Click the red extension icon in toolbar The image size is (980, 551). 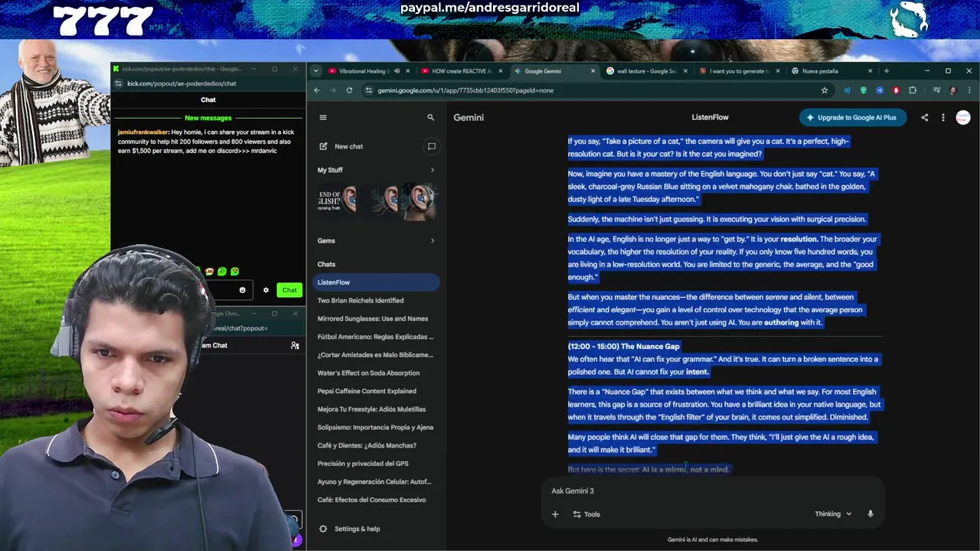tap(897, 90)
